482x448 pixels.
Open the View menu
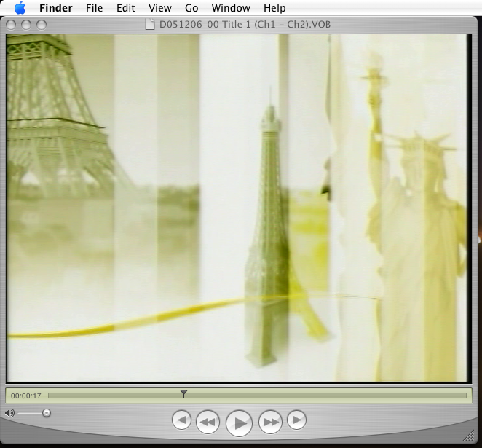(x=160, y=8)
